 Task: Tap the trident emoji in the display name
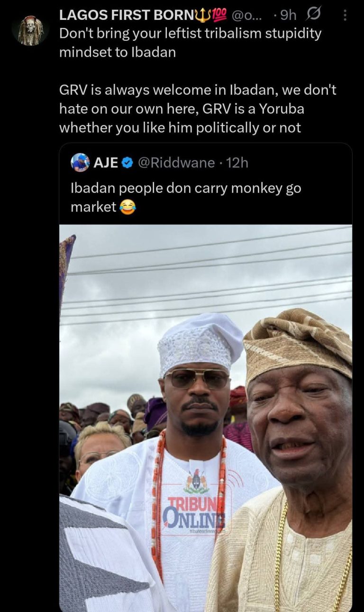tap(203, 15)
